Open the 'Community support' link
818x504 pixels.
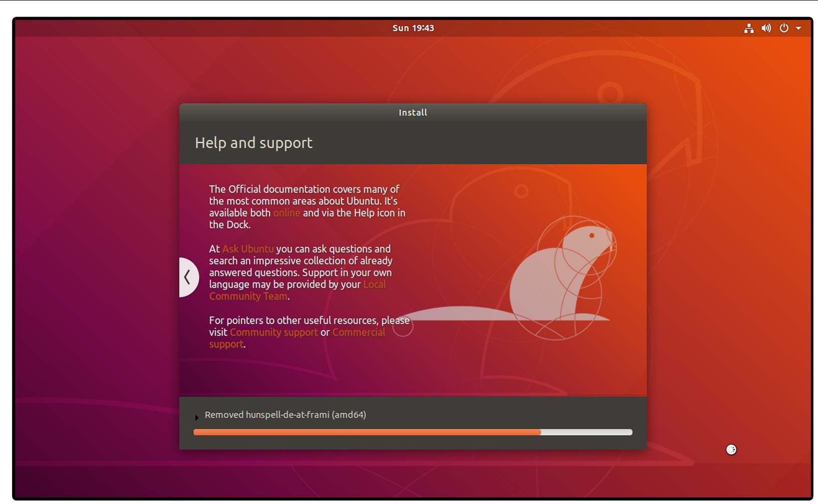click(x=274, y=332)
